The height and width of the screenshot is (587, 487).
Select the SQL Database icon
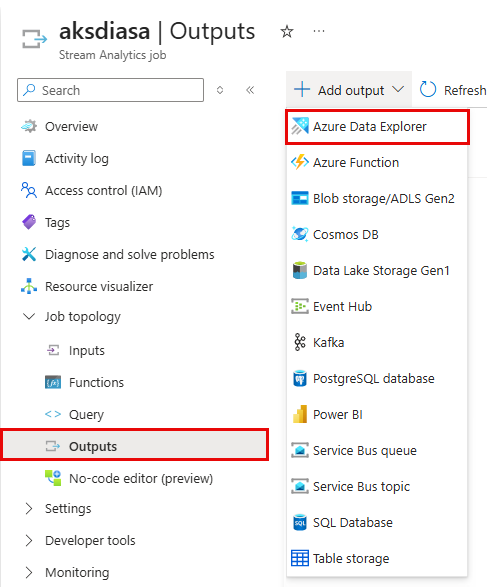click(x=300, y=522)
